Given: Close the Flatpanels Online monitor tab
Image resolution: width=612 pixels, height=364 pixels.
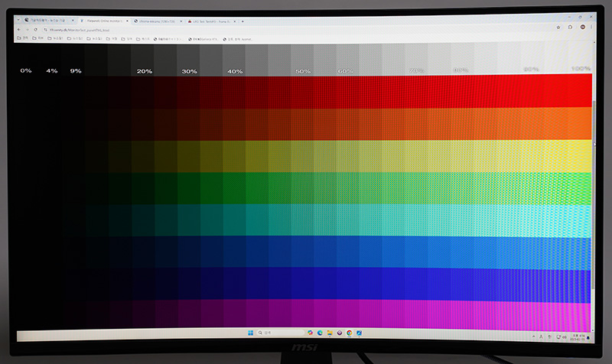Looking at the screenshot, I should [x=127, y=21].
